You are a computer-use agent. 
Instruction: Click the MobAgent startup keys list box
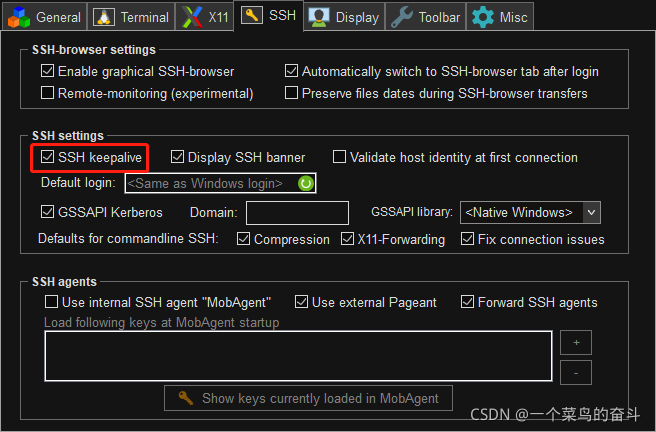pos(298,357)
